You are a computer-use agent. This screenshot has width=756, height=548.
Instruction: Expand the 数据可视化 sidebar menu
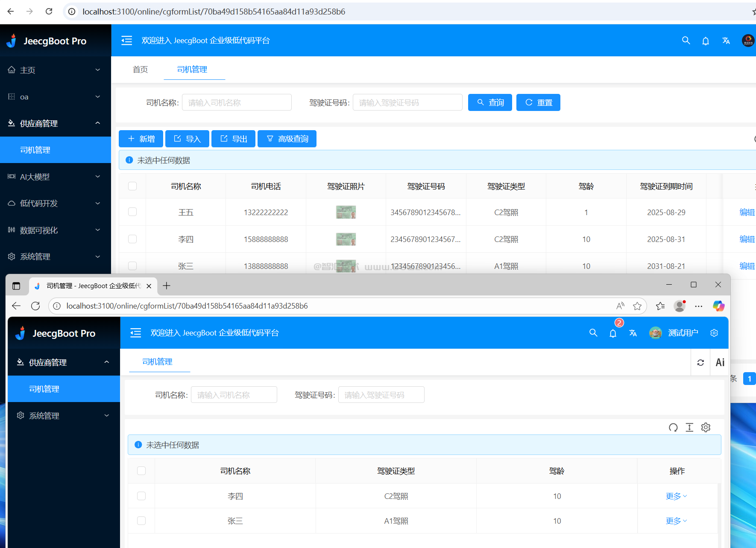[x=56, y=230]
